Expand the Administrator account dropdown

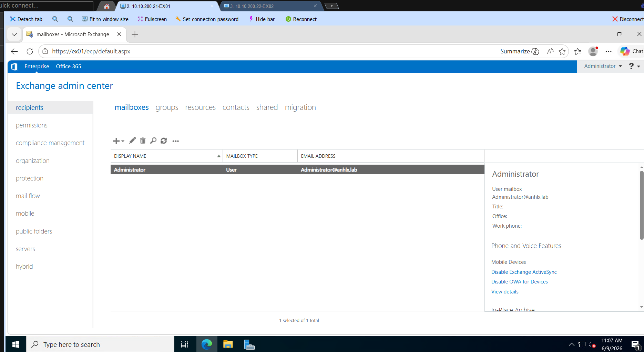603,66
